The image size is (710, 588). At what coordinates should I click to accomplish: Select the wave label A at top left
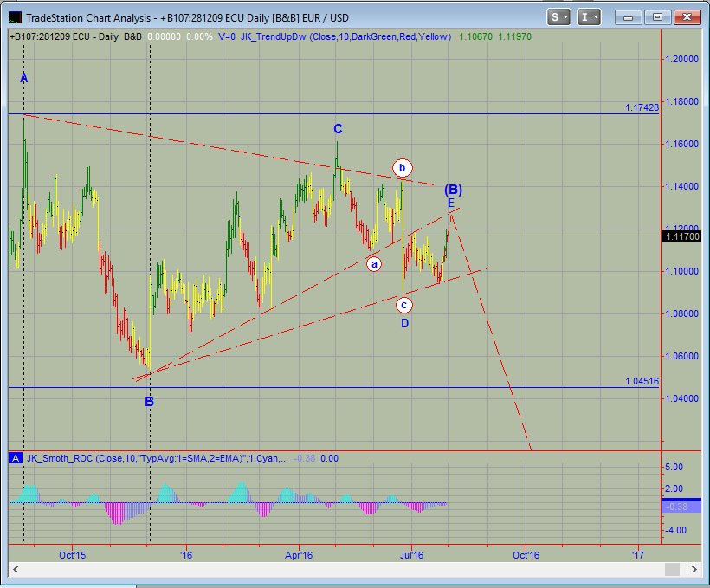tap(24, 78)
